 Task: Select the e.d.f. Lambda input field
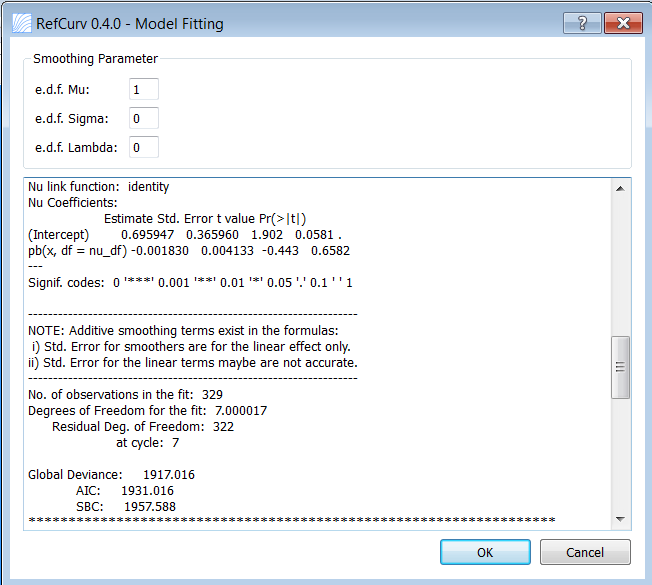point(144,147)
